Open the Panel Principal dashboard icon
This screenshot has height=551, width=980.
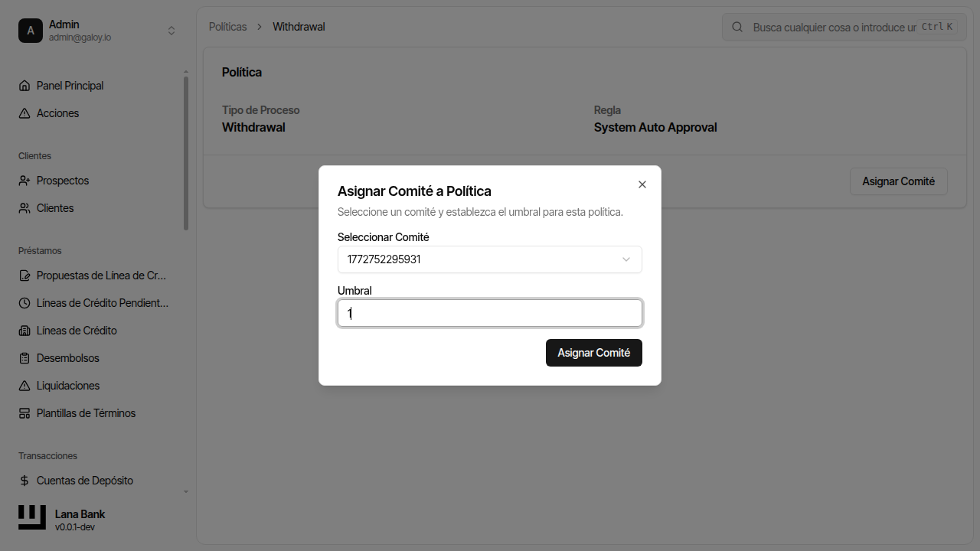tap(24, 85)
